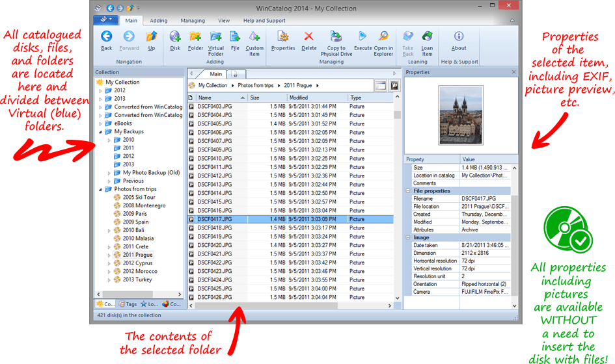Click the collection tree horizontal scrollbar

128,294
